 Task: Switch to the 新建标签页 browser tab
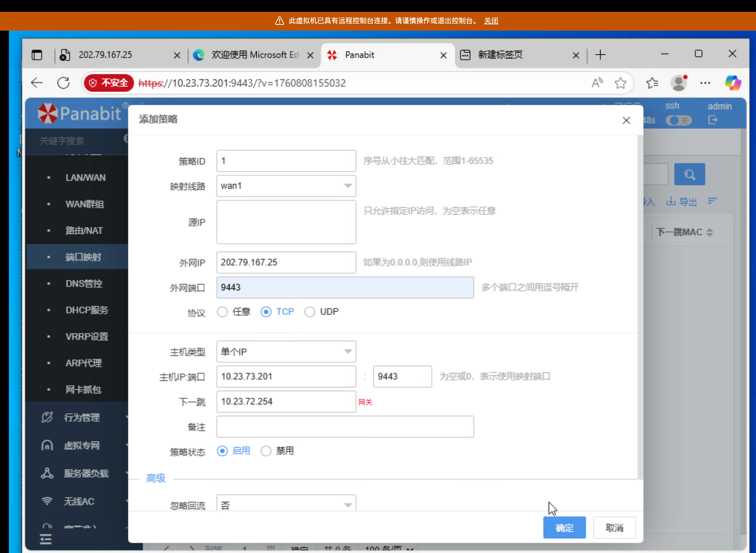tap(500, 55)
